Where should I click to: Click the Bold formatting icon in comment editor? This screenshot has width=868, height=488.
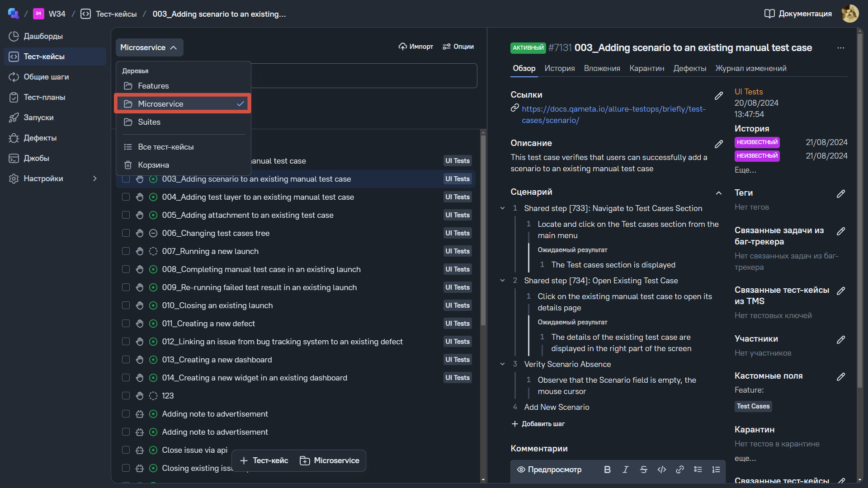[607, 470]
